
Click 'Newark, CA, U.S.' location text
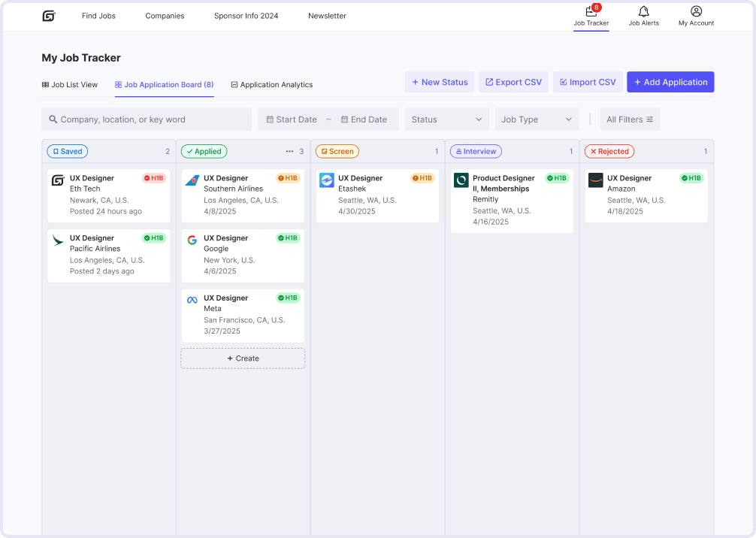pos(99,201)
